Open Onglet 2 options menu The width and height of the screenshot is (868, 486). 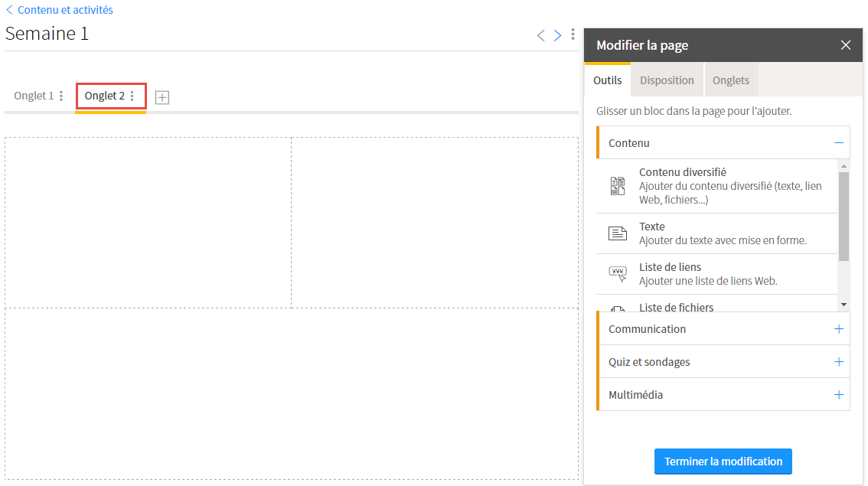[x=132, y=96]
